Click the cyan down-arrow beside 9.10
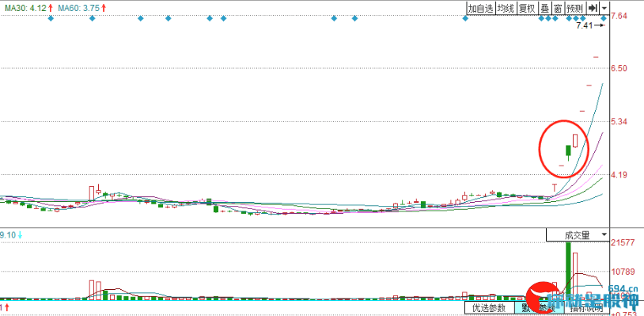This screenshot has height=316, width=644. pos(19,235)
